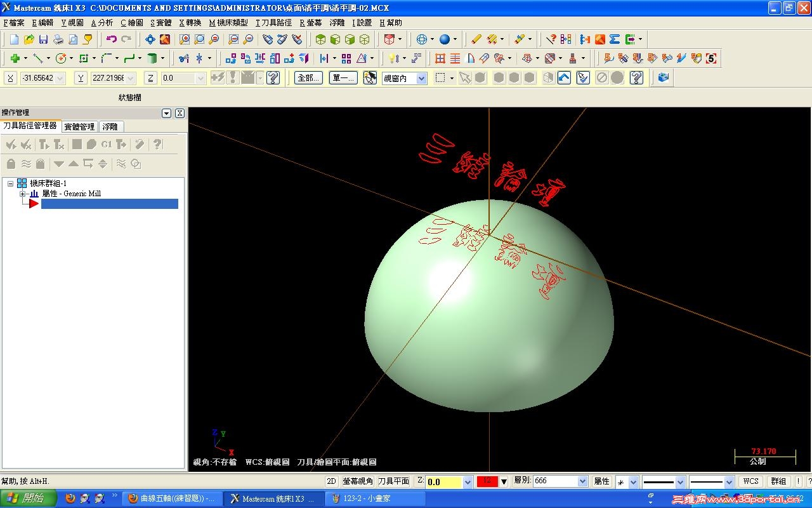Click the machine group grid icon in tree

[x=22, y=184]
